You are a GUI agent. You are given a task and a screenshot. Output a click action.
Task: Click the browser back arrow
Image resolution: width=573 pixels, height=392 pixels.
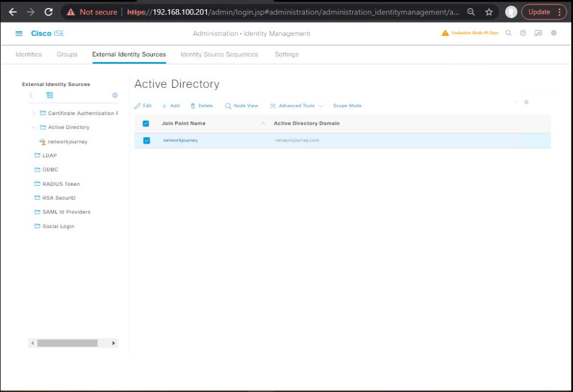pyautogui.click(x=13, y=12)
